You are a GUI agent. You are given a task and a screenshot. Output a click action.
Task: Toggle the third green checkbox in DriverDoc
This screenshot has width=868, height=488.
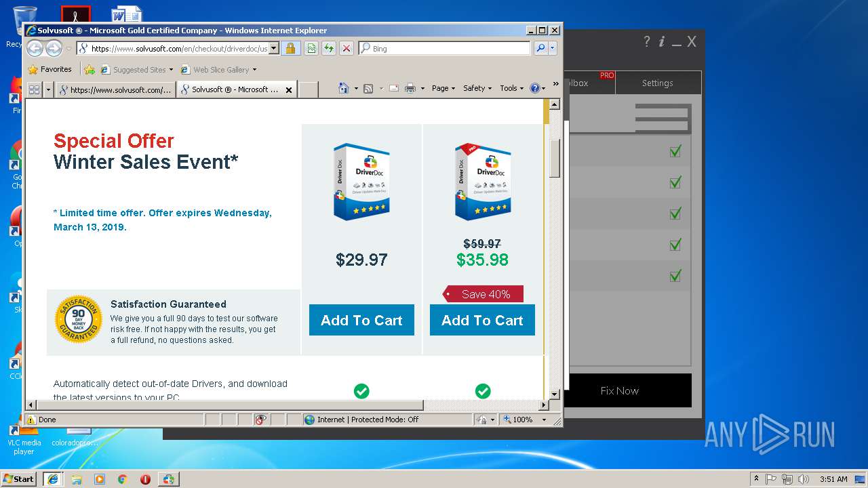click(x=675, y=213)
